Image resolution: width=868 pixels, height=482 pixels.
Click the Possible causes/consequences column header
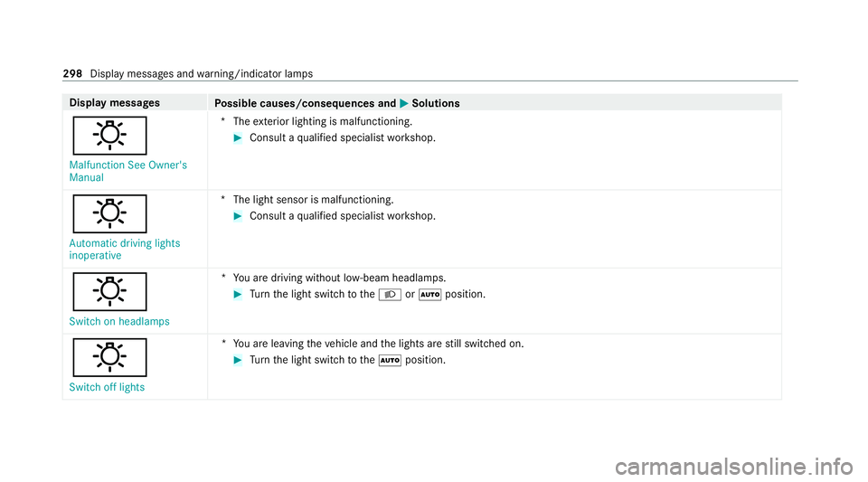(305, 103)
